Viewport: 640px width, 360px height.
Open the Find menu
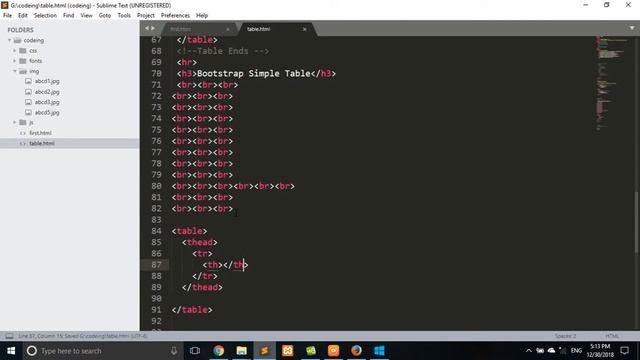pos(69,16)
